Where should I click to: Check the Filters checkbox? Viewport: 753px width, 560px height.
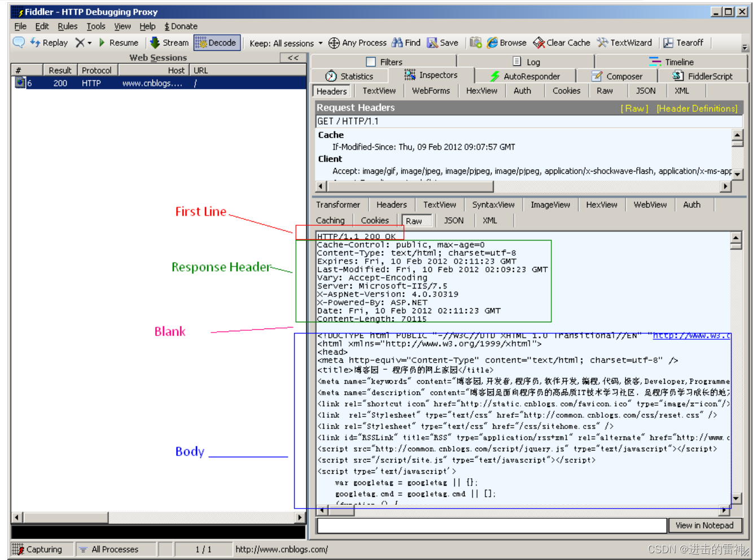coord(371,61)
